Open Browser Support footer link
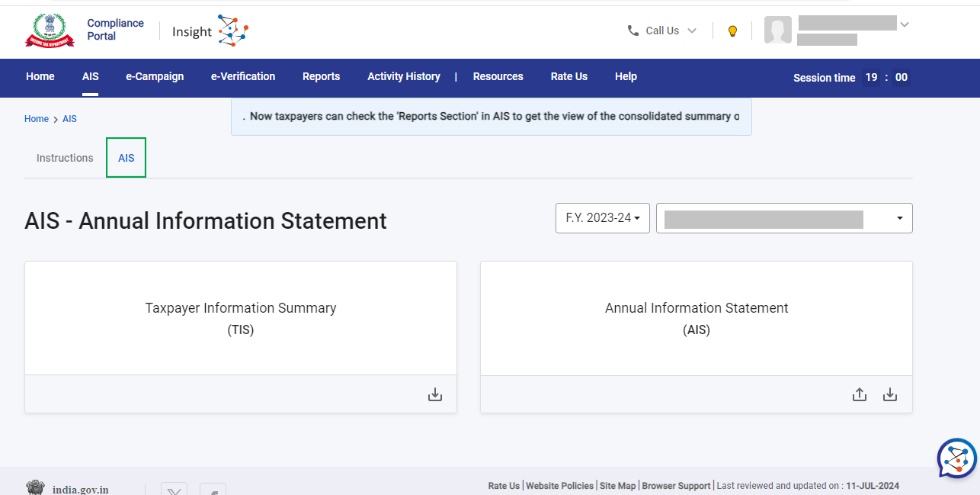 coord(677,486)
